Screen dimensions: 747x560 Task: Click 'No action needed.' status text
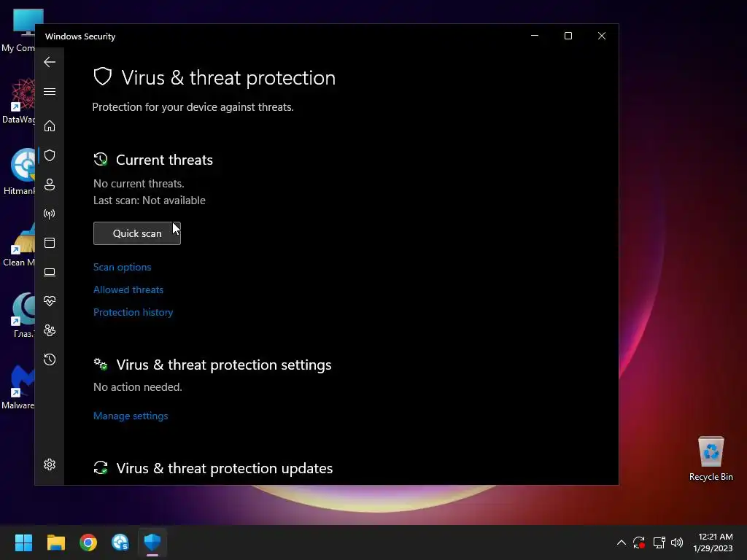coord(138,387)
